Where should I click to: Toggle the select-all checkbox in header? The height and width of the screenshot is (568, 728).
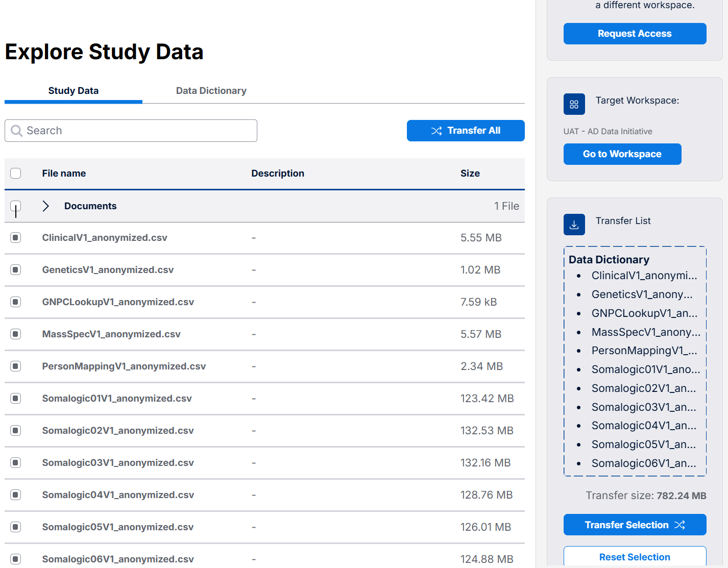16,173
